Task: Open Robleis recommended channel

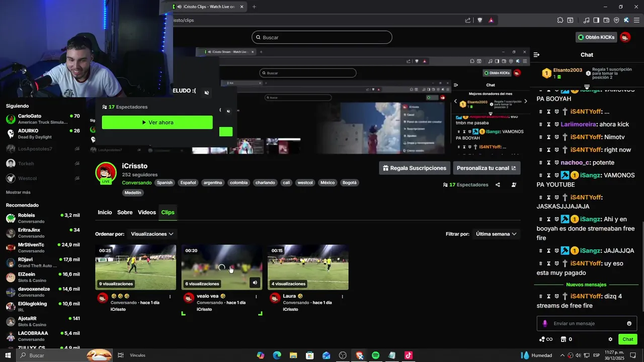Action: click(x=43, y=218)
